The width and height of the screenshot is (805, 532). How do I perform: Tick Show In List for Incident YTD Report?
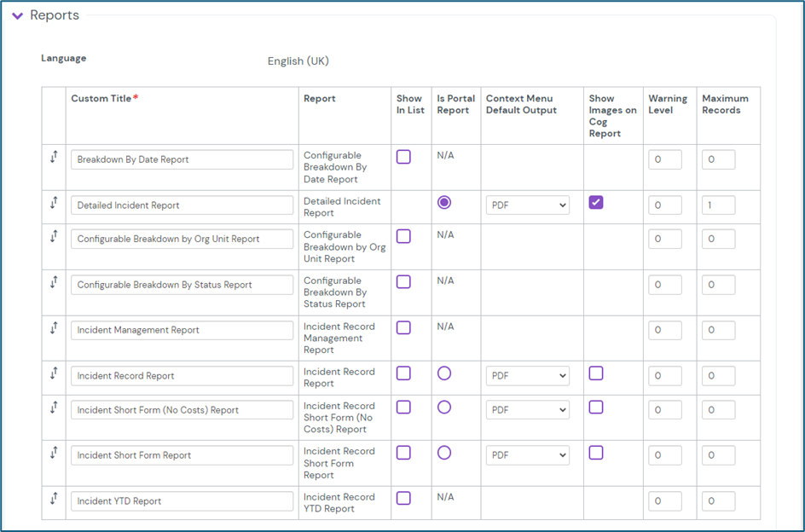(403, 498)
